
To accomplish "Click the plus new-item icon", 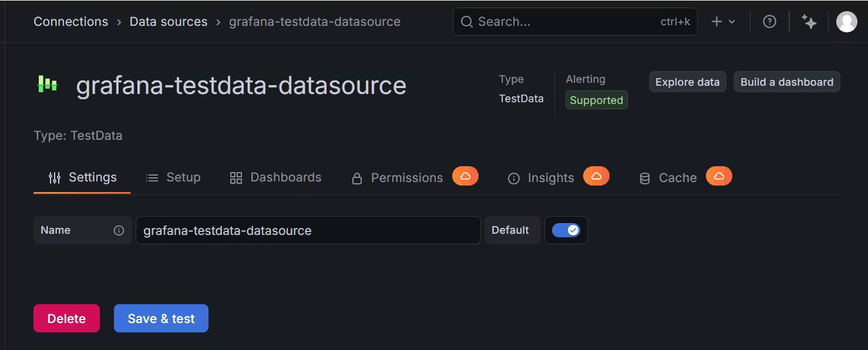I will click(x=716, y=22).
